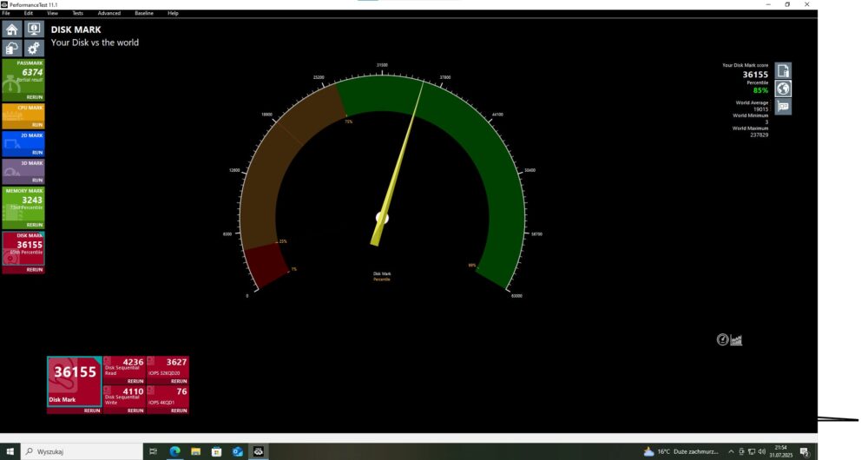This screenshot has height=460, width=868.
Task: Click the chart graph icon
Action: 736,340
